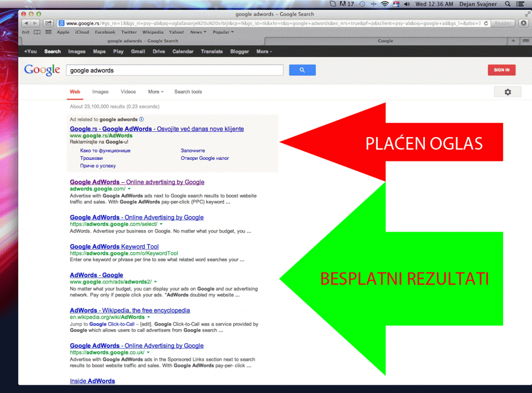
Task: Click in the Google search input field
Action: pos(175,70)
